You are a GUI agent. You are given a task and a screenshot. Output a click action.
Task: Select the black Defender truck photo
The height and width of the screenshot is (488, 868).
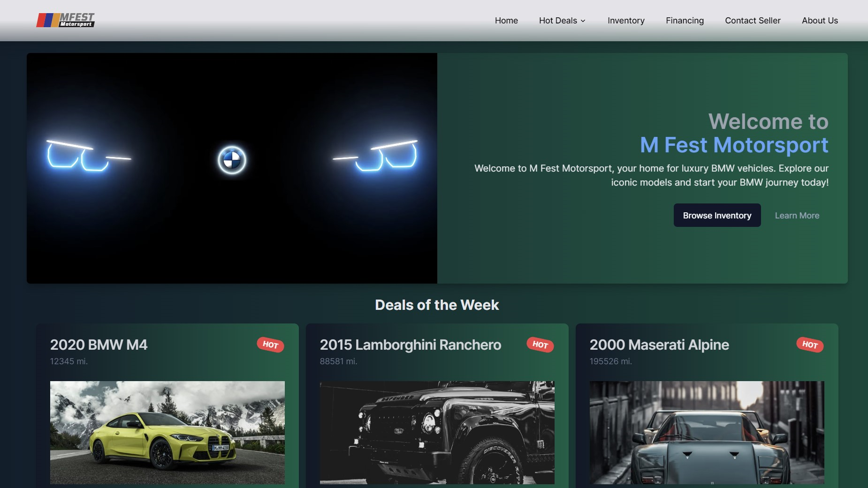tap(437, 432)
